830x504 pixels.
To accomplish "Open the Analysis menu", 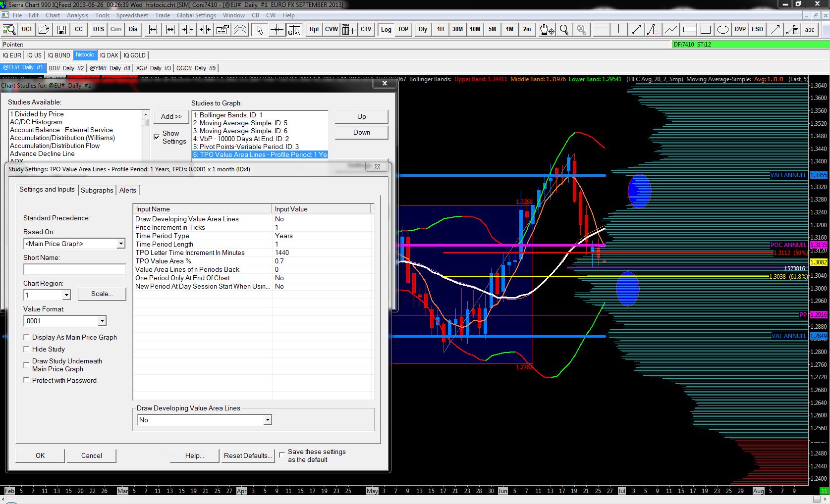I will [77, 15].
